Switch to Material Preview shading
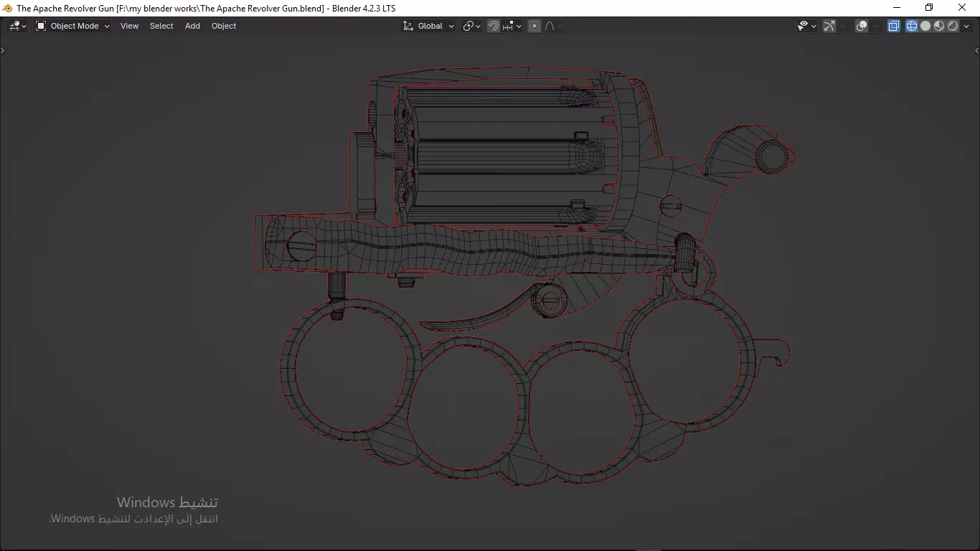This screenshot has height=551, width=980. 939,26
